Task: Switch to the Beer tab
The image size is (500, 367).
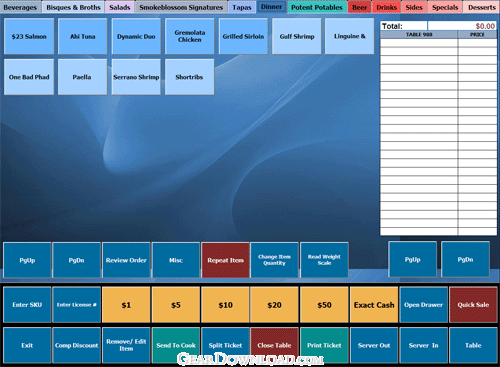Action: (x=359, y=7)
